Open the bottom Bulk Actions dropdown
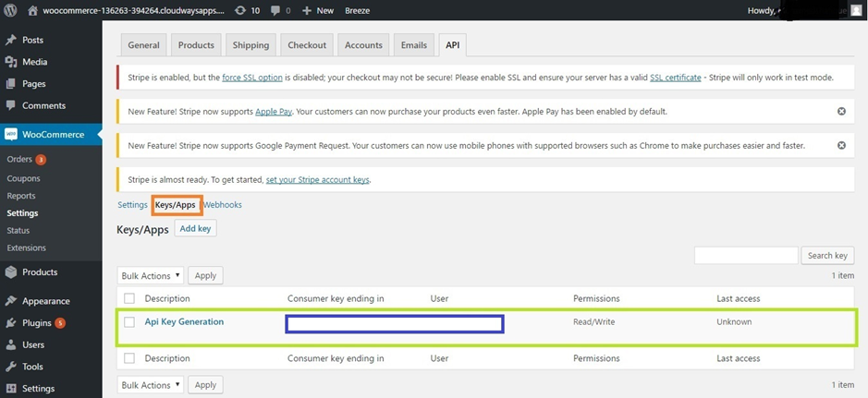The width and height of the screenshot is (868, 398). 151,385
